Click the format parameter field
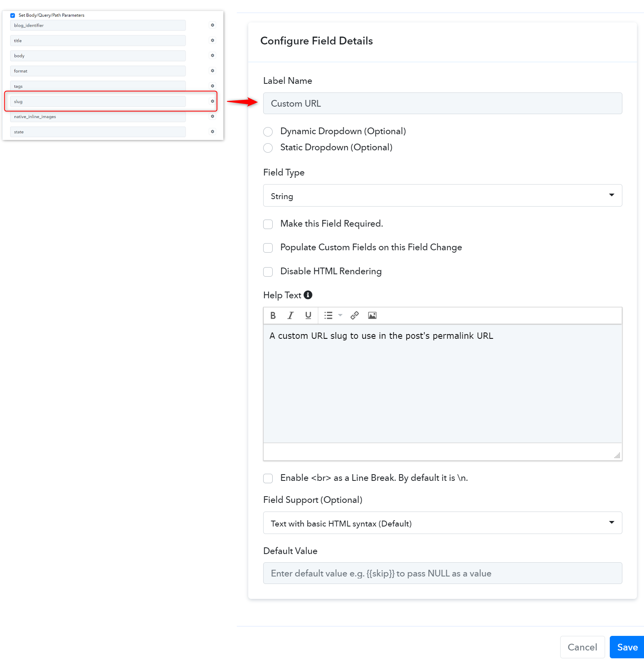This screenshot has height=665, width=644. (x=98, y=71)
